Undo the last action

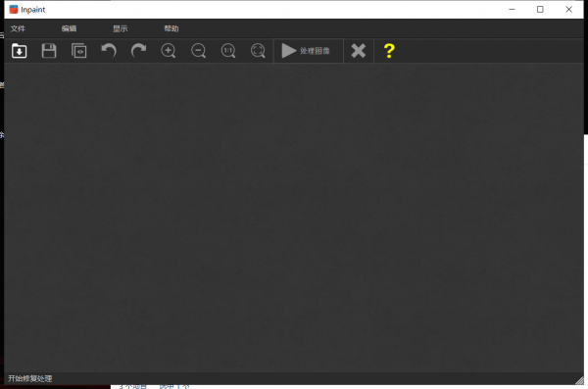[x=109, y=50]
